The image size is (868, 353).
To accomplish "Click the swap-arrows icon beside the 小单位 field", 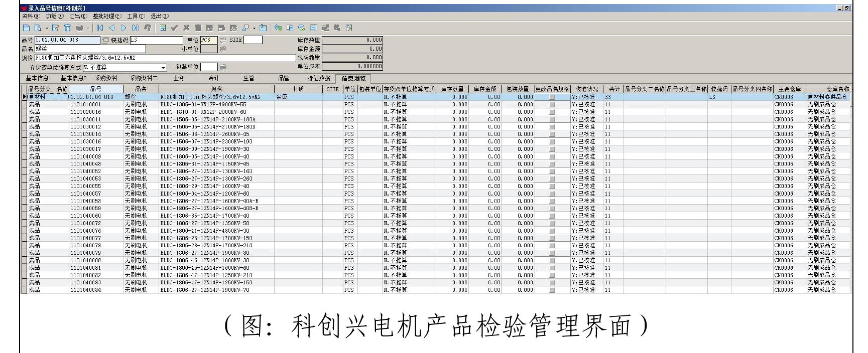I will coord(223,49).
